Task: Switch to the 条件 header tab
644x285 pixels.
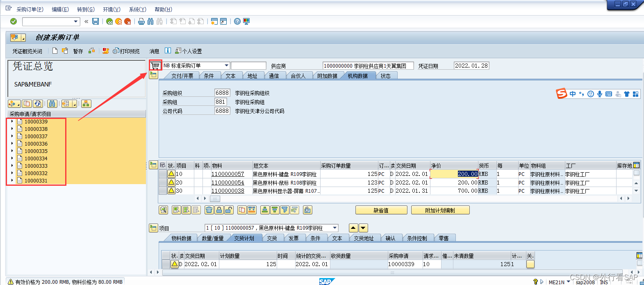Action: [x=209, y=76]
